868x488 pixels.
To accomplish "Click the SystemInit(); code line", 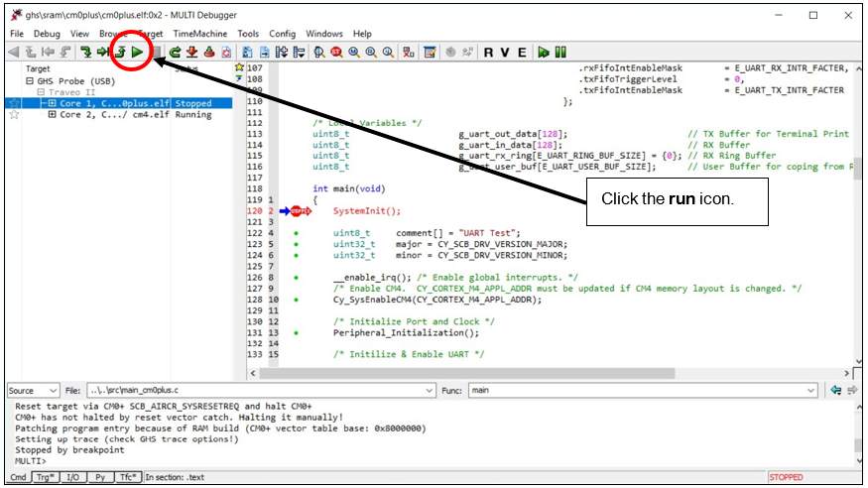I will click(x=366, y=211).
